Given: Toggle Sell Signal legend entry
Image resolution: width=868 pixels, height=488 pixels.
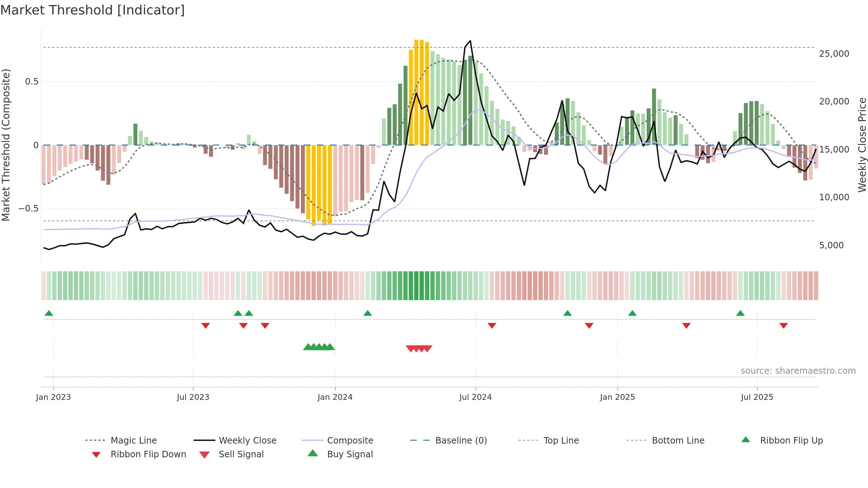Looking at the screenshot, I should [x=231, y=454].
